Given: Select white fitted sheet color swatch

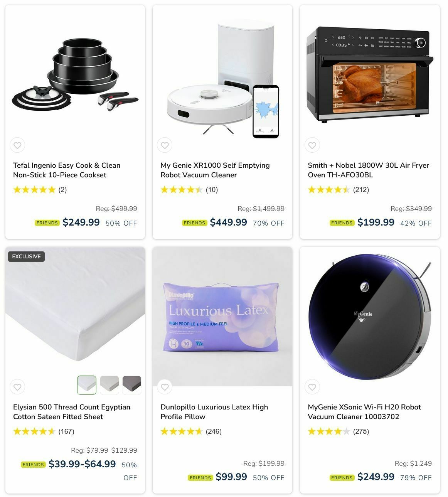Looking at the screenshot, I should 87,385.
